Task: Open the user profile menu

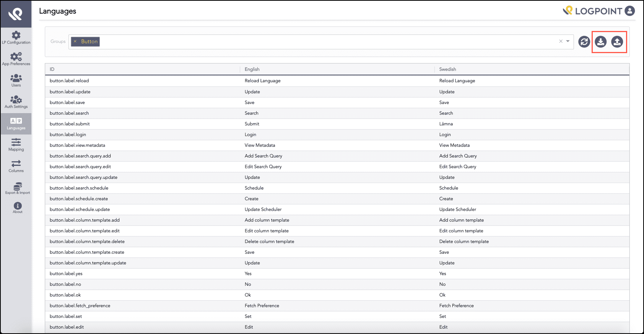Action: click(630, 11)
